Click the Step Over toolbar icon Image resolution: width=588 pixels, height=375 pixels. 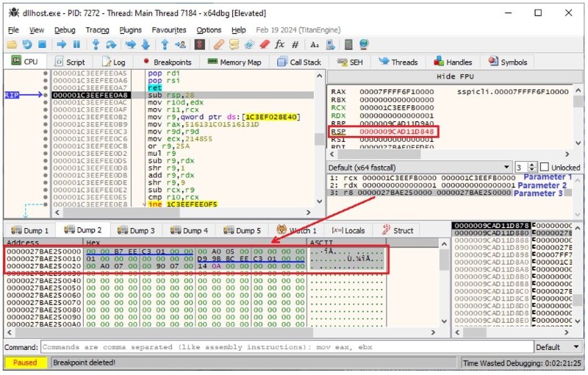point(112,44)
